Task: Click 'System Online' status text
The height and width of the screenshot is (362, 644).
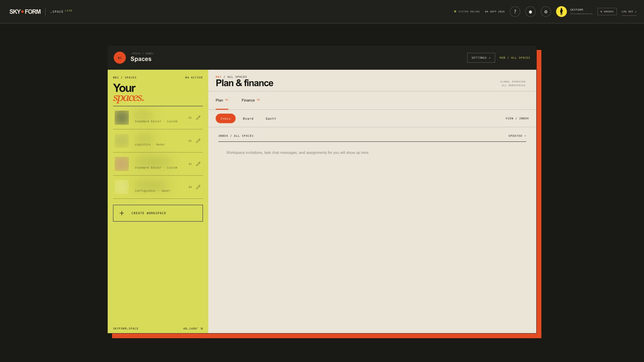Action: click(x=469, y=12)
